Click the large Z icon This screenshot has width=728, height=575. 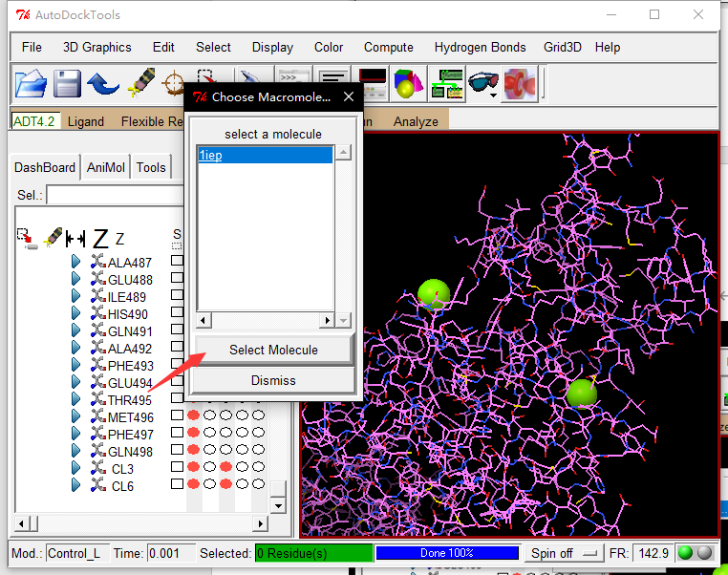[100, 239]
